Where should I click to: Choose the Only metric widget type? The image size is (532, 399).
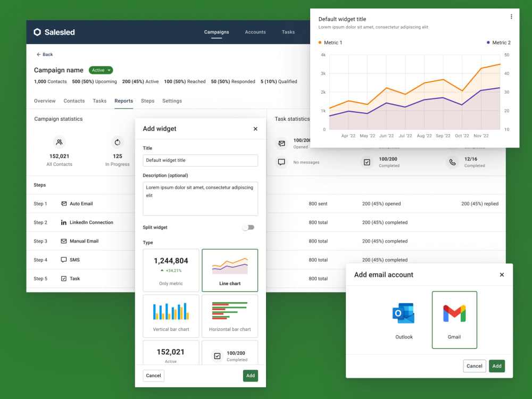(x=171, y=270)
